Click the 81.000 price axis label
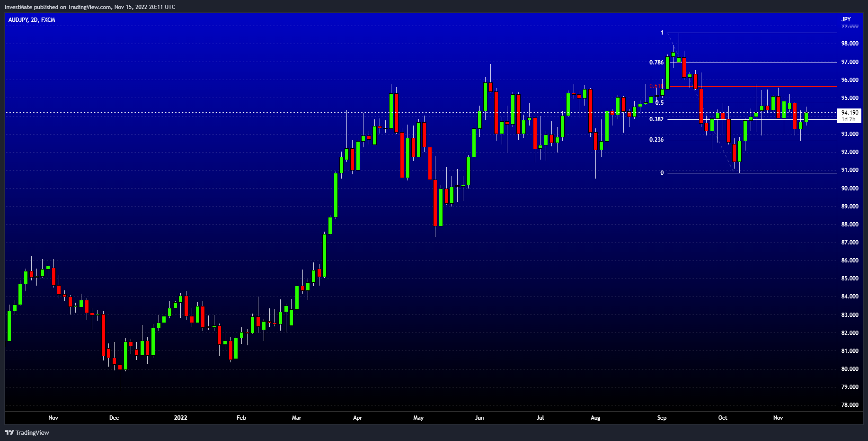The height and width of the screenshot is (441, 868). coord(850,351)
